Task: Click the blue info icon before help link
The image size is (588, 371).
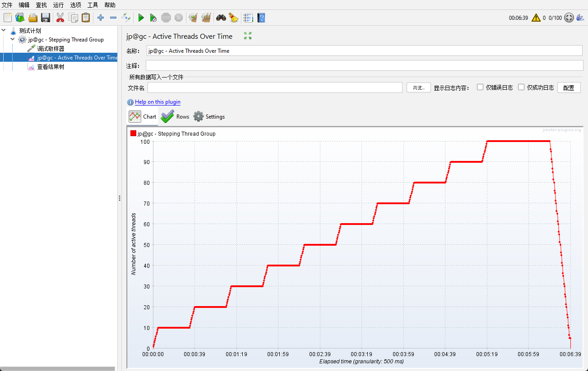Action: [130, 102]
